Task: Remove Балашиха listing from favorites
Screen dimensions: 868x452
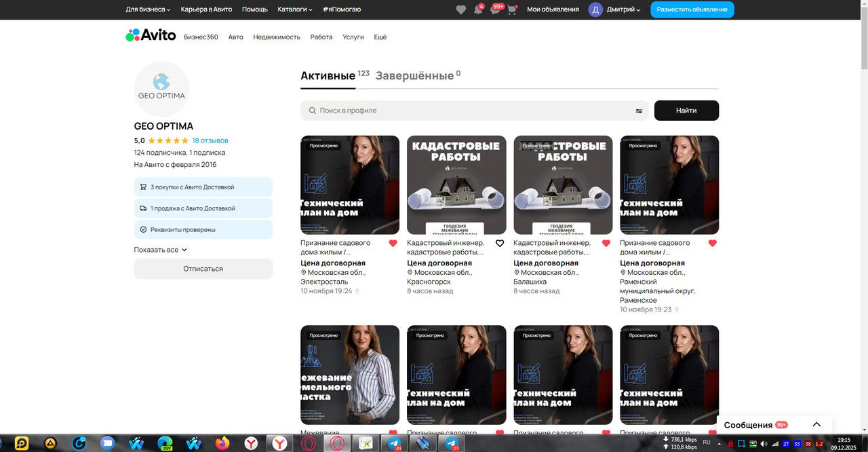Action: click(x=606, y=243)
